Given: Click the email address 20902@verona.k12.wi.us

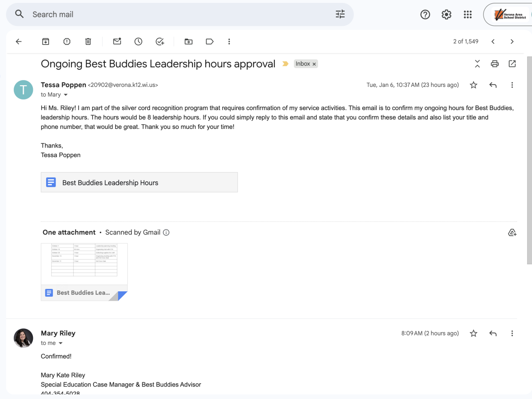Looking at the screenshot, I should (x=123, y=85).
